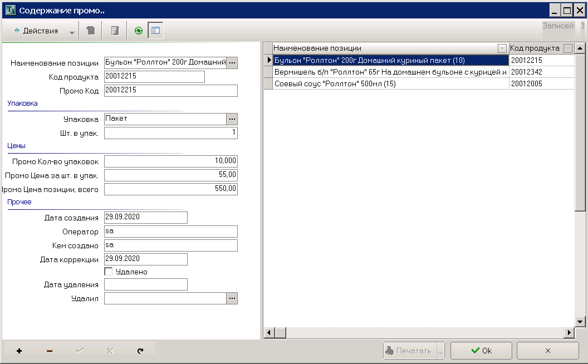Click the current-row indicator arrow in grid
588x364 pixels.
pyautogui.click(x=268, y=60)
